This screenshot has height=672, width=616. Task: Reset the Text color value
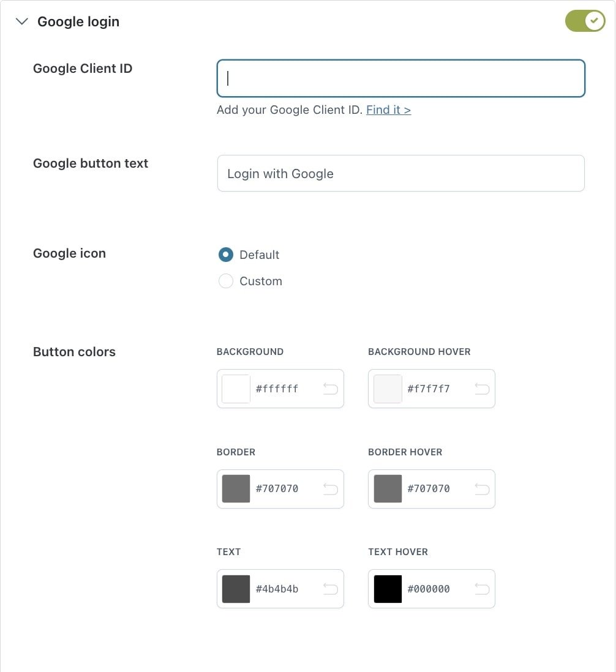(x=331, y=589)
